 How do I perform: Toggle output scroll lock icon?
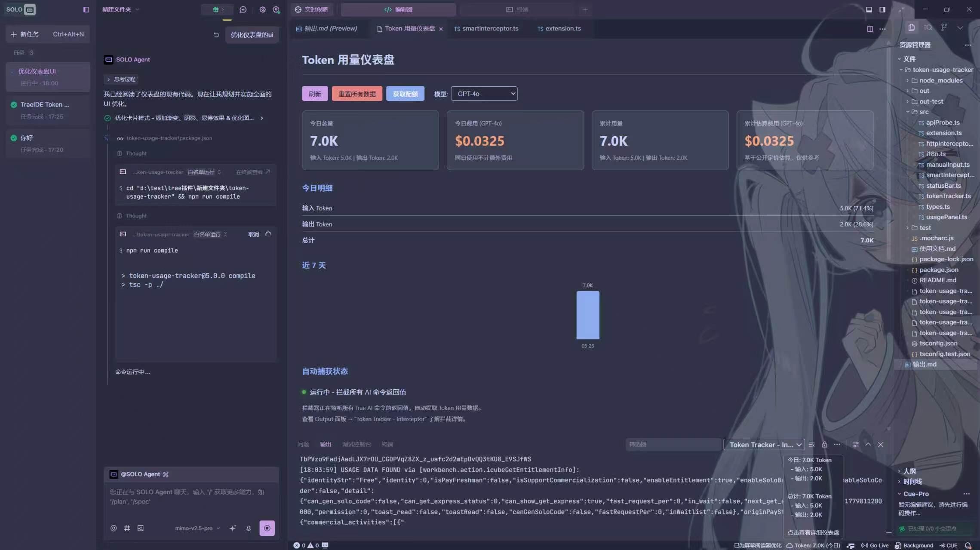pyautogui.click(x=825, y=445)
